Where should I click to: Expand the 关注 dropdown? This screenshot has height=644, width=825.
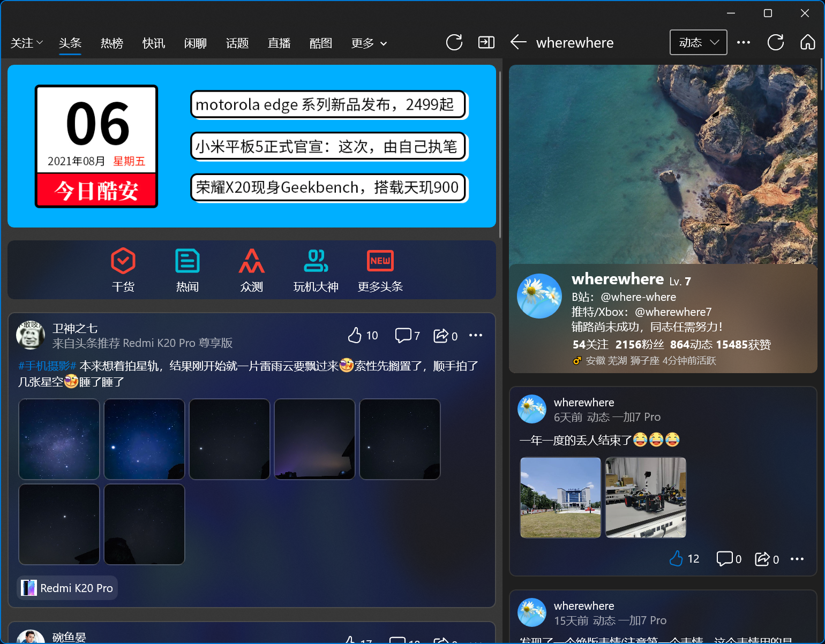(27, 43)
